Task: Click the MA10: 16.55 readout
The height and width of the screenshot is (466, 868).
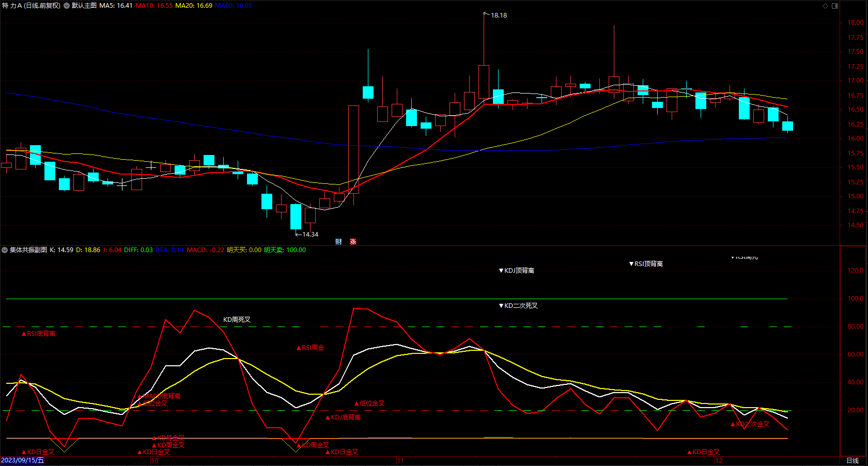Action: click(154, 6)
